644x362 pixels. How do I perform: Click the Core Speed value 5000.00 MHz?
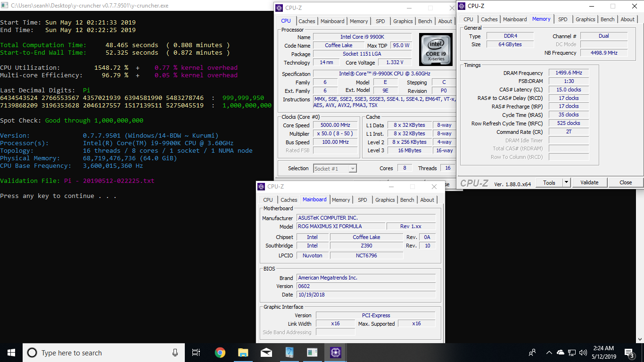coord(336,125)
